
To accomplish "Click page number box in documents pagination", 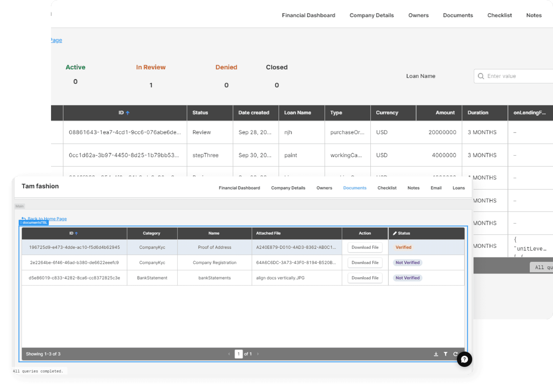I will tap(238, 354).
